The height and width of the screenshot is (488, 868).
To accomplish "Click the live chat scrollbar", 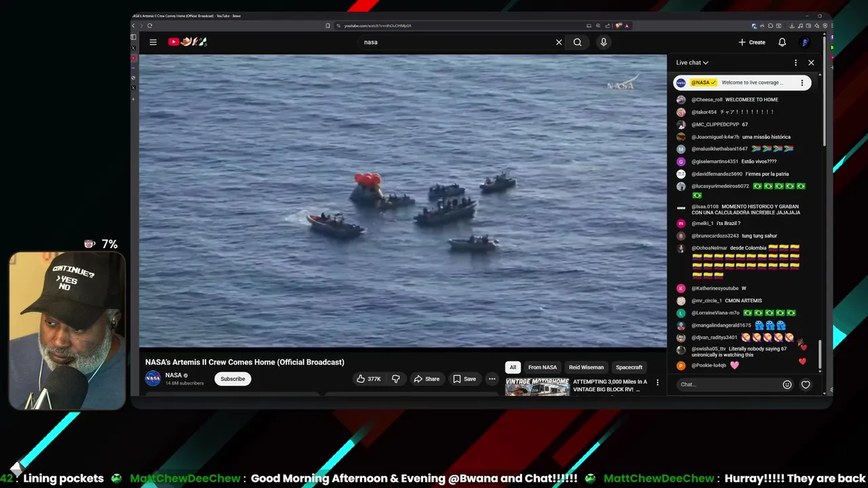I will [820, 355].
